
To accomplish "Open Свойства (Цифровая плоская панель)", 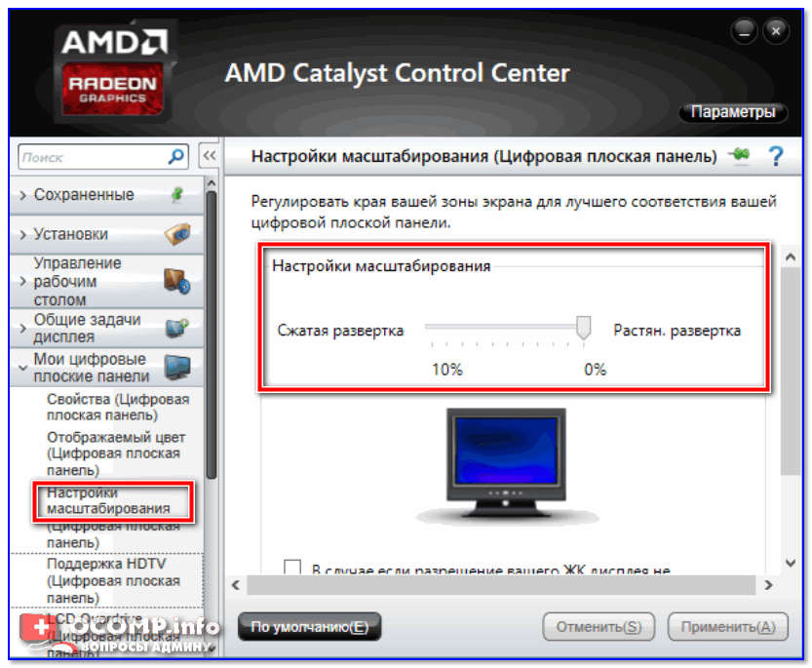I will click(118, 407).
